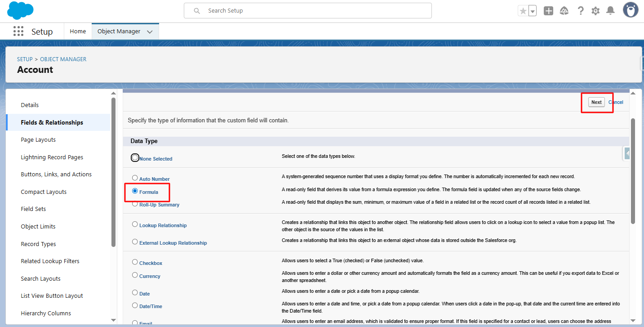Screen dimensions: 644x327
Task: Pick the Lookup Relationship radio button
Action: [135, 224]
